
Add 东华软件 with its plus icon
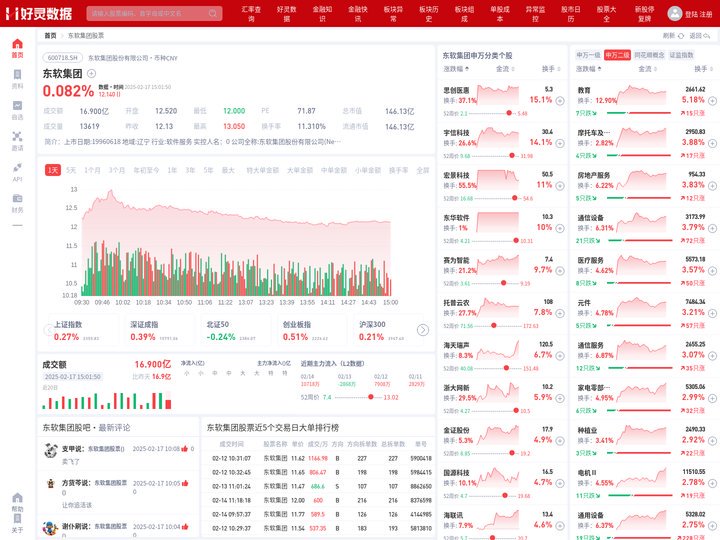(x=560, y=228)
